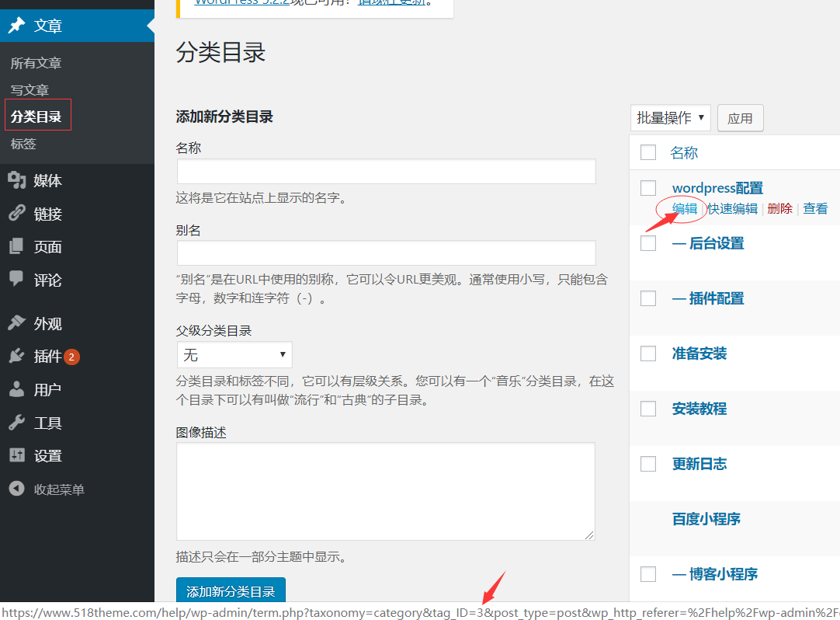840x620 pixels.
Task: Click the plug icon beside 插件
Action: pyautogui.click(x=16, y=356)
